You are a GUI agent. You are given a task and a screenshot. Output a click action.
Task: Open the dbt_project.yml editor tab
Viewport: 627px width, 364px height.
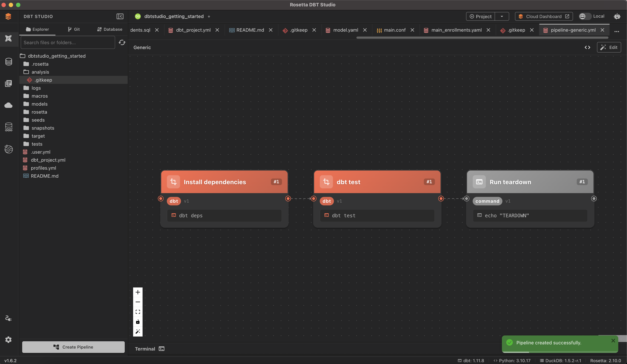[x=193, y=30]
